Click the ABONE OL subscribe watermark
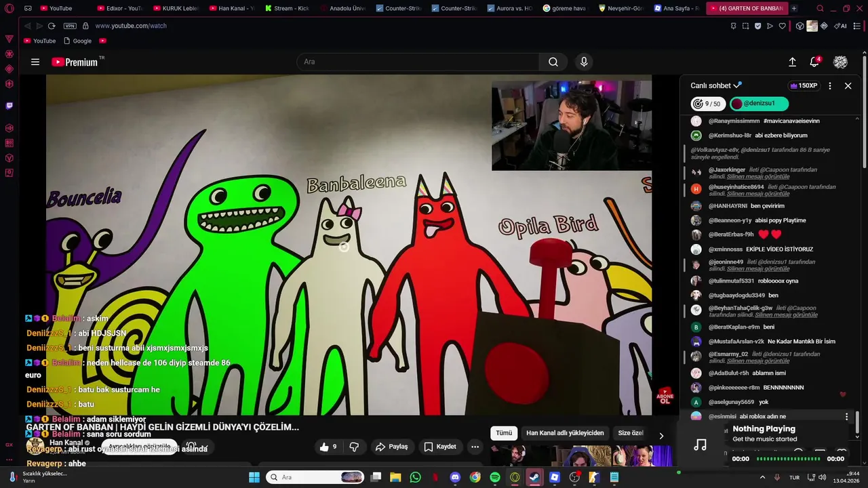 [x=665, y=396]
